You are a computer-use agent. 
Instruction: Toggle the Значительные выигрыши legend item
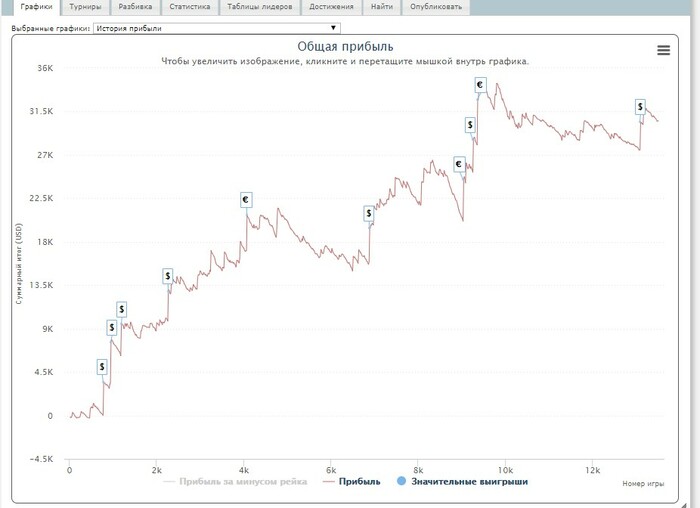click(462, 482)
